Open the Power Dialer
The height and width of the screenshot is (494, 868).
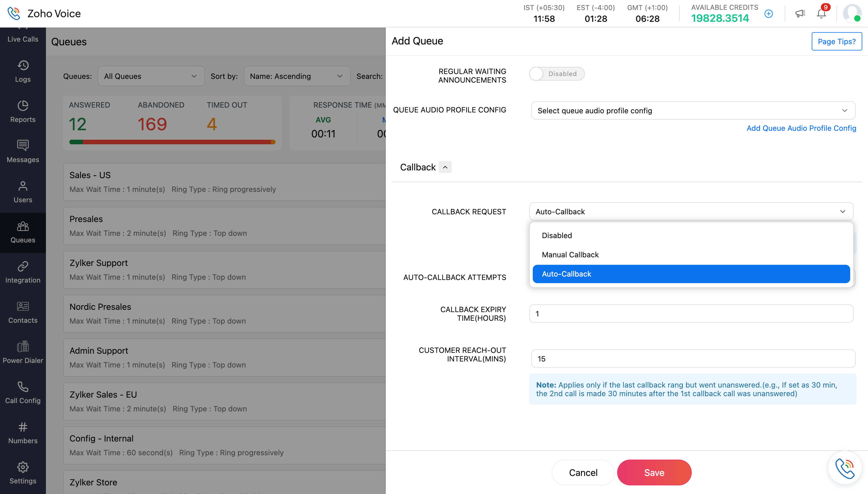[x=22, y=353]
